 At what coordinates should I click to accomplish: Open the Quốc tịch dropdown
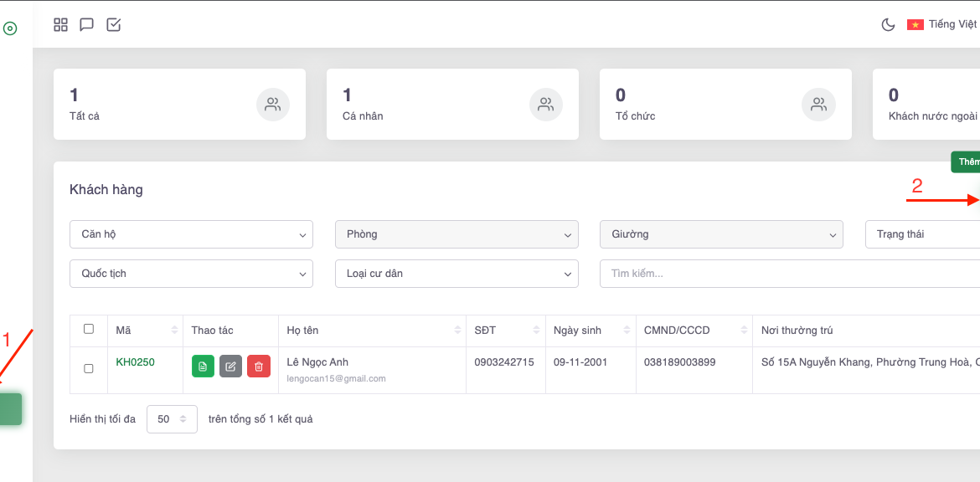click(x=191, y=274)
